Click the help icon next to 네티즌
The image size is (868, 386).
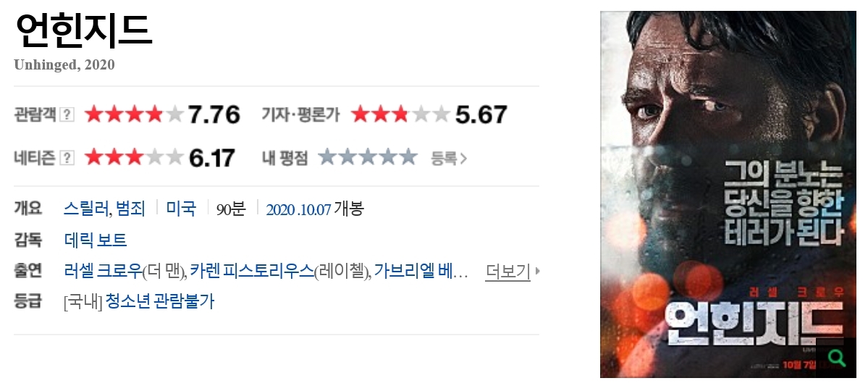67,158
